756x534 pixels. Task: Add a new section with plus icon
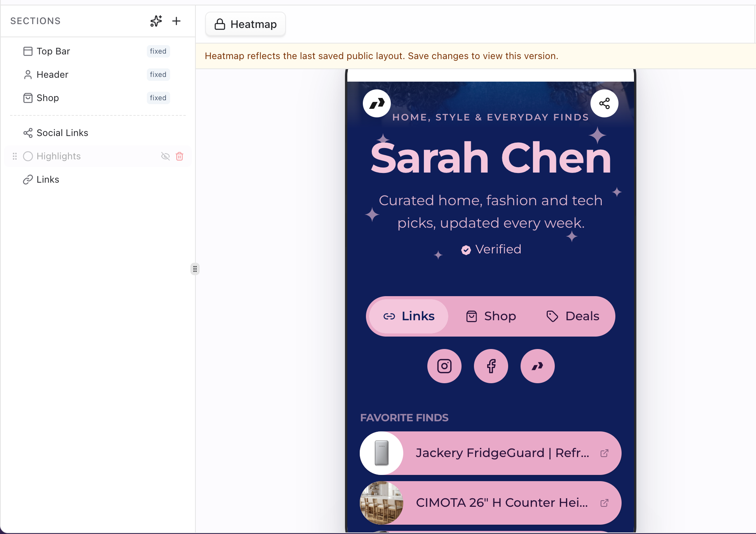coord(176,21)
